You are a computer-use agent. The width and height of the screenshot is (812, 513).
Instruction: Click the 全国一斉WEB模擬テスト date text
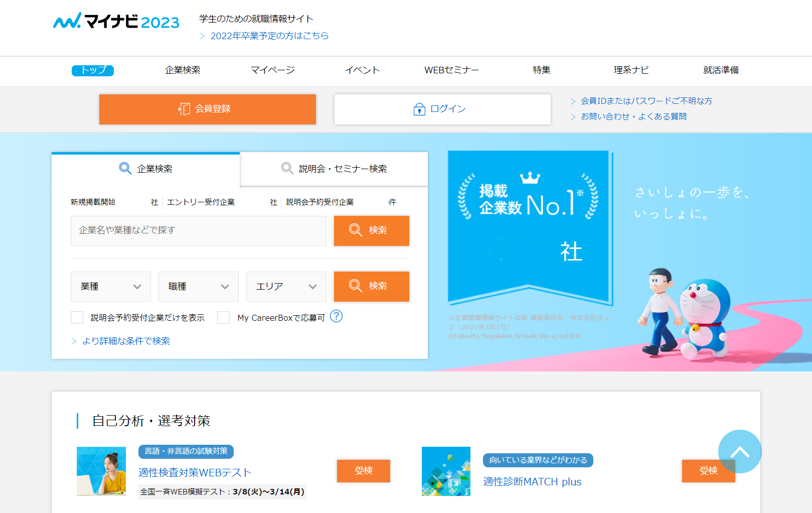tap(222, 492)
